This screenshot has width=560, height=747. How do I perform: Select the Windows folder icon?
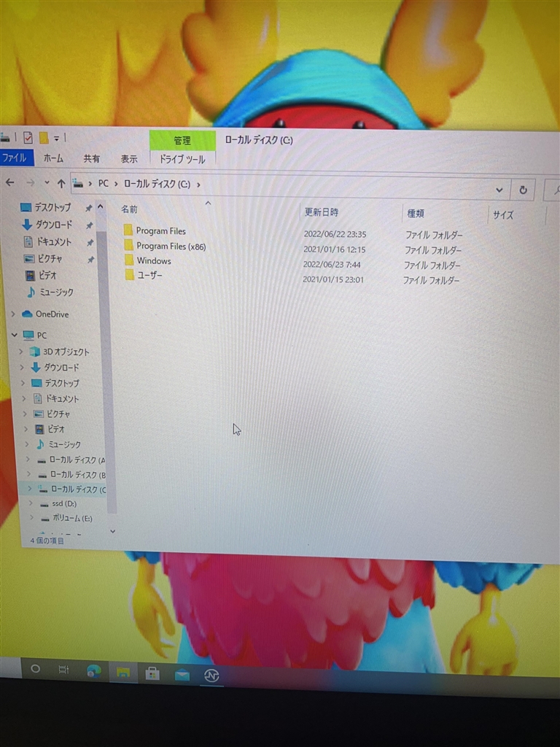point(129,260)
